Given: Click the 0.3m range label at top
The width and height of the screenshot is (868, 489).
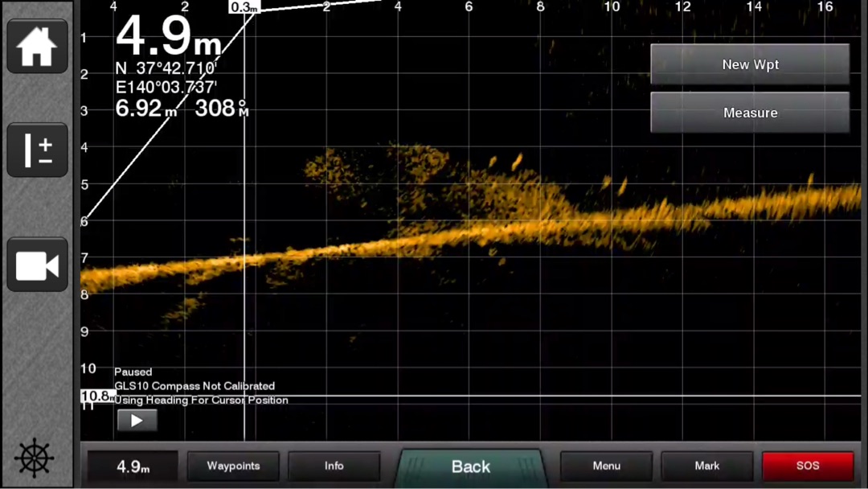Looking at the screenshot, I should pos(244,7).
